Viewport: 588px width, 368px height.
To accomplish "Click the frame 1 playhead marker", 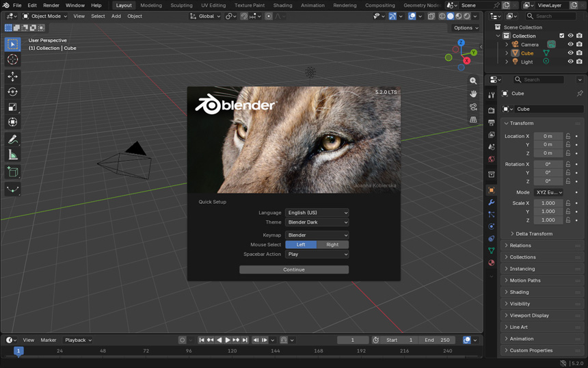I will point(18,351).
